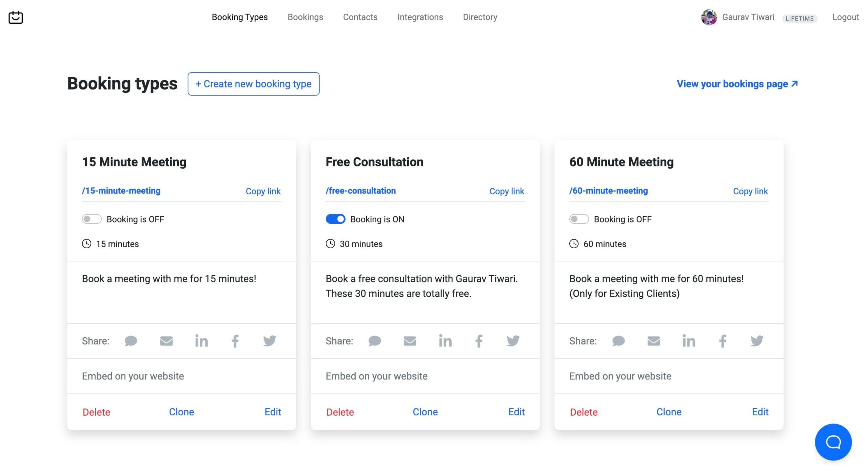The height and width of the screenshot is (473, 868).
Task: Disable the Free Consultation booking toggle
Action: click(x=335, y=219)
